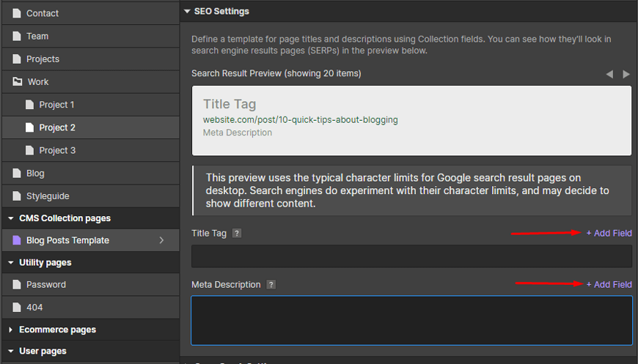Click the Projects page icon
The width and height of the screenshot is (638, 364).
coord(17,59)
